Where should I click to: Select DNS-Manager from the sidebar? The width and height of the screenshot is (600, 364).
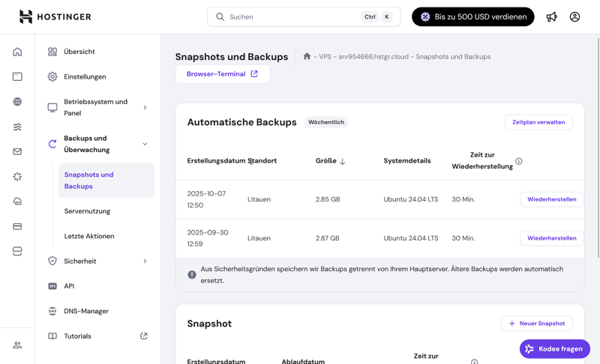pos(86,311)
